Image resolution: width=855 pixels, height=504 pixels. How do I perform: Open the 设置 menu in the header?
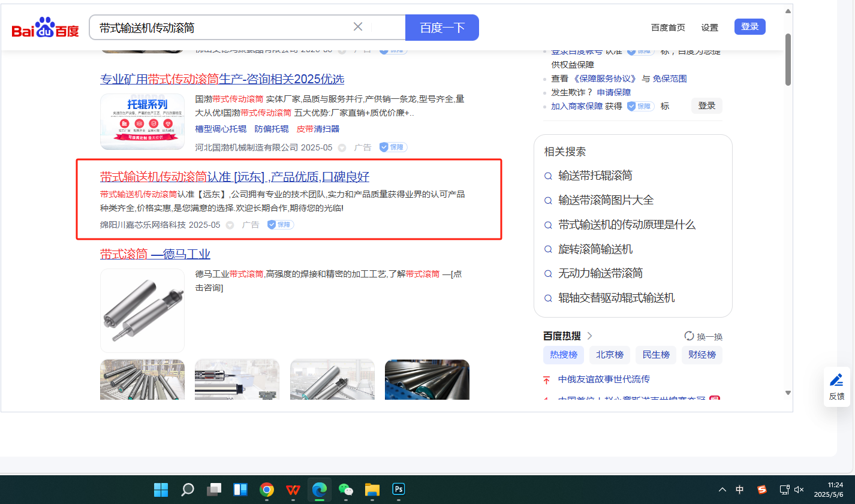(710, 28)
